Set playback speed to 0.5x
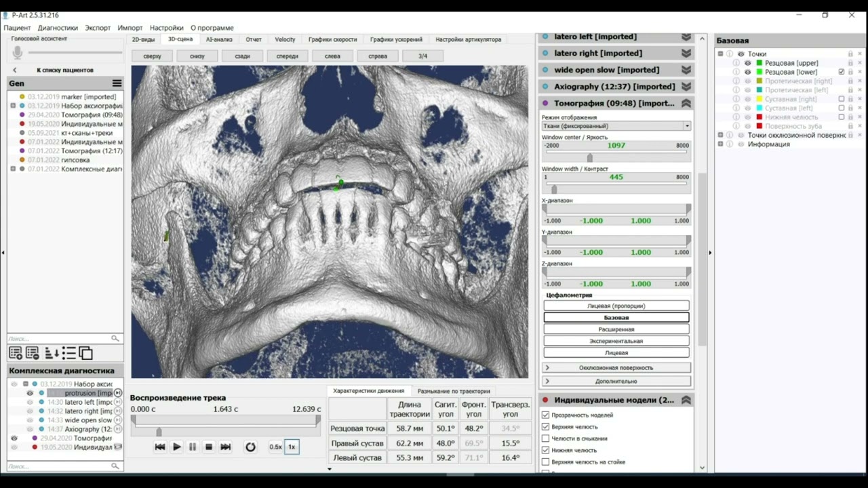Viewport: 868px width, 488px height. 275,447
